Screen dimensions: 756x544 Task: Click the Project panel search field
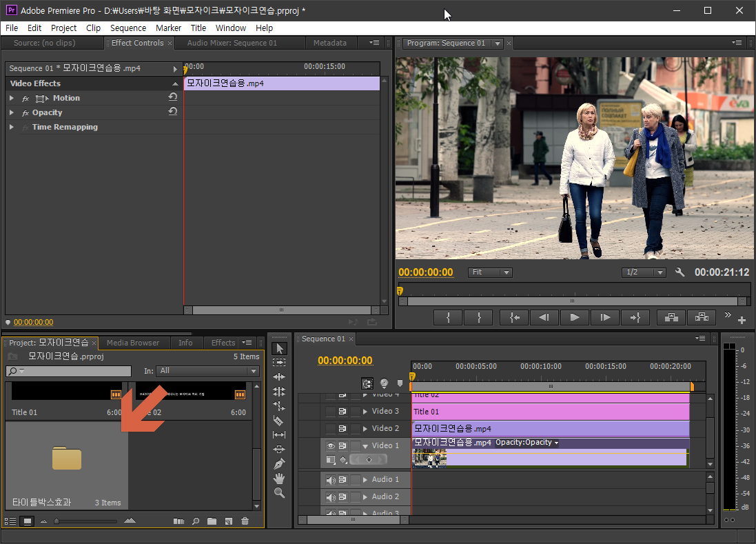pos(68,371)
